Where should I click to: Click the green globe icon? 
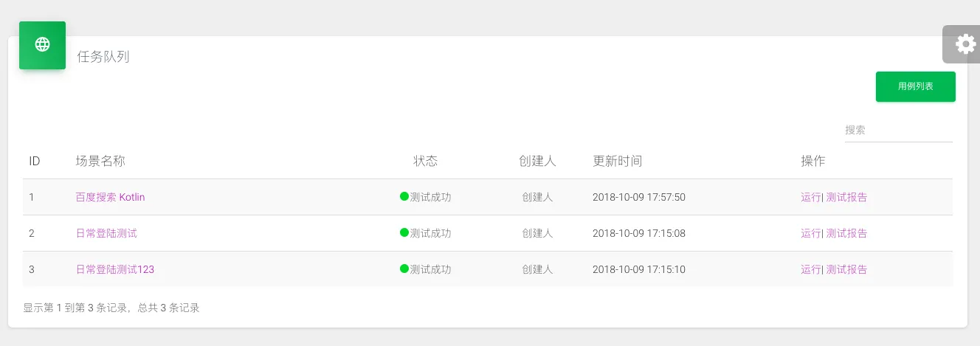42,45
